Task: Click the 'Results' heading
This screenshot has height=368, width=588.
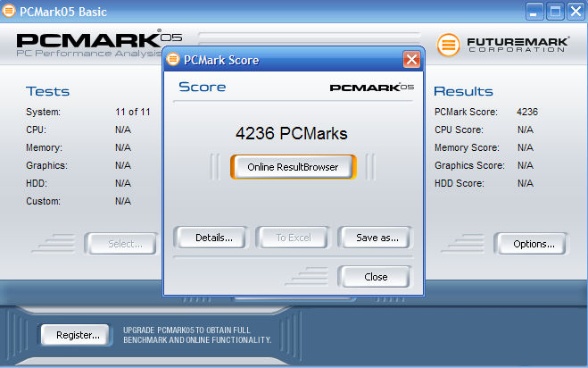Action: (463, 91)
